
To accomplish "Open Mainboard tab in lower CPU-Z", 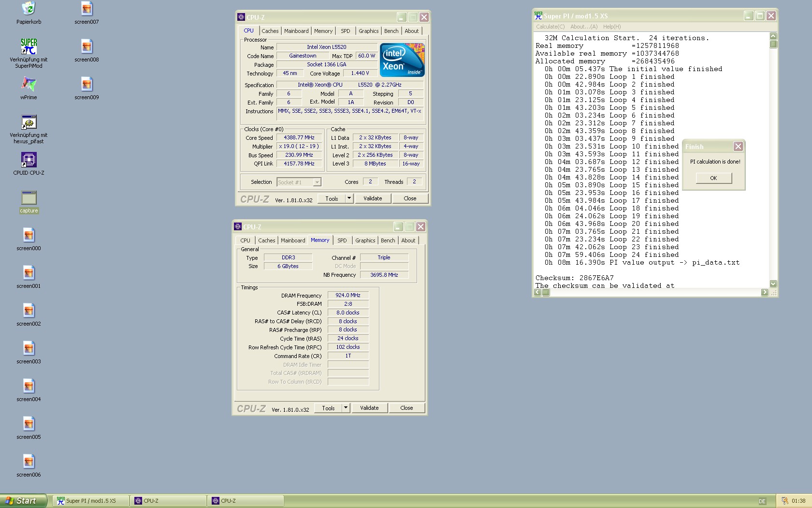I will (x=293, y=240).
